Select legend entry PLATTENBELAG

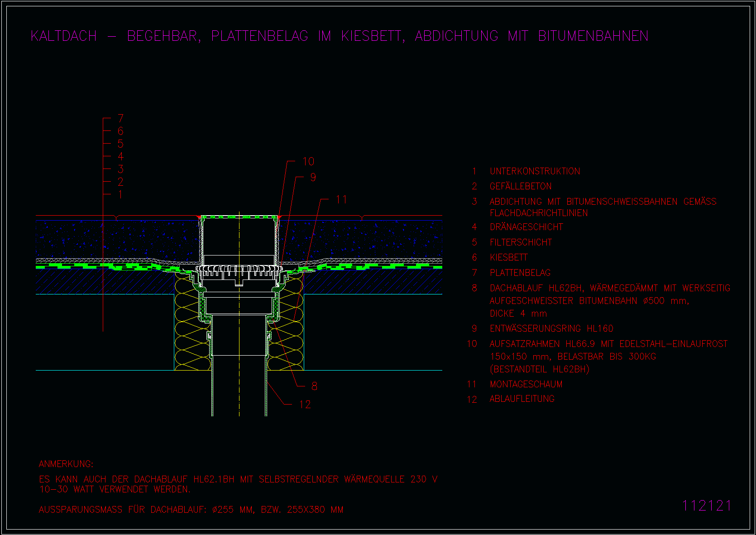520,273
